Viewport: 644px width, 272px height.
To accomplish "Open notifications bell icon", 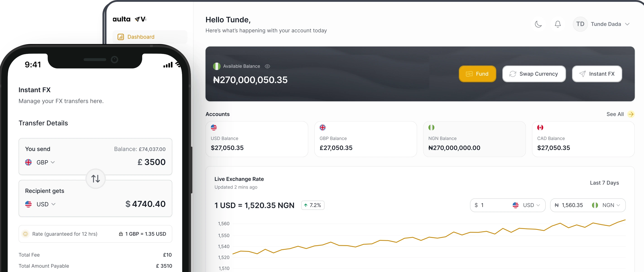I will point(557,24).
